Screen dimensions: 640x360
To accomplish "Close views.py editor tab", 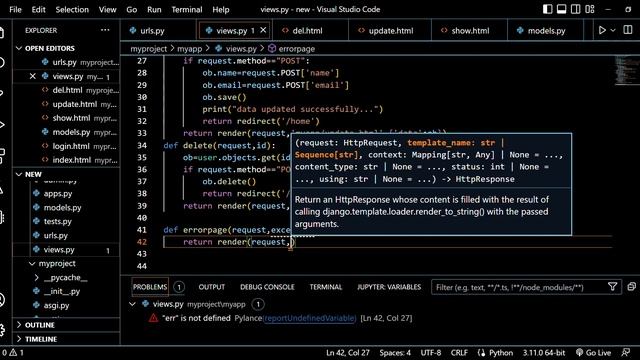I will (x=263, y=30).
